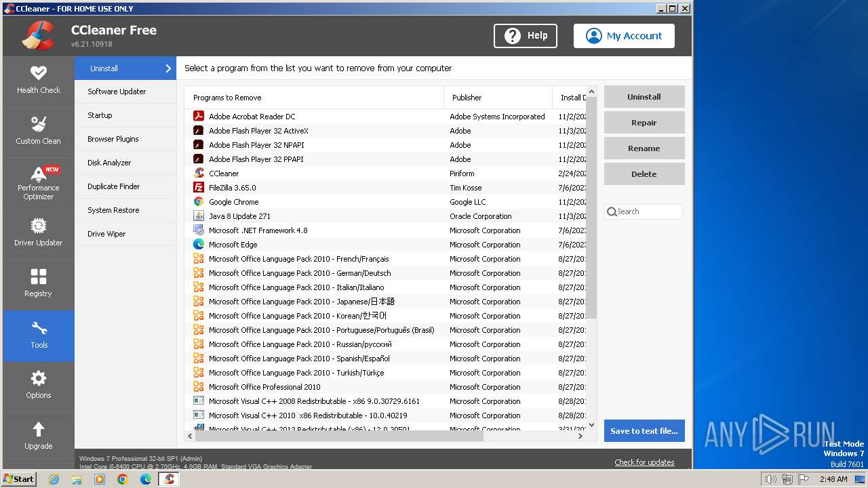Open the Help button
Image resolution: width=868 pixels, height=488 pixels.
[x=526, y=36]
